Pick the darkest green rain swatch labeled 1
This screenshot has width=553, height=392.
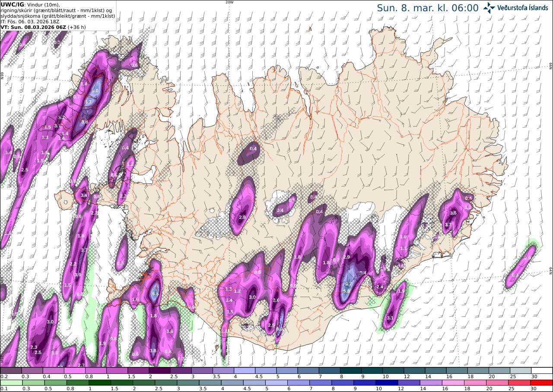101,383
